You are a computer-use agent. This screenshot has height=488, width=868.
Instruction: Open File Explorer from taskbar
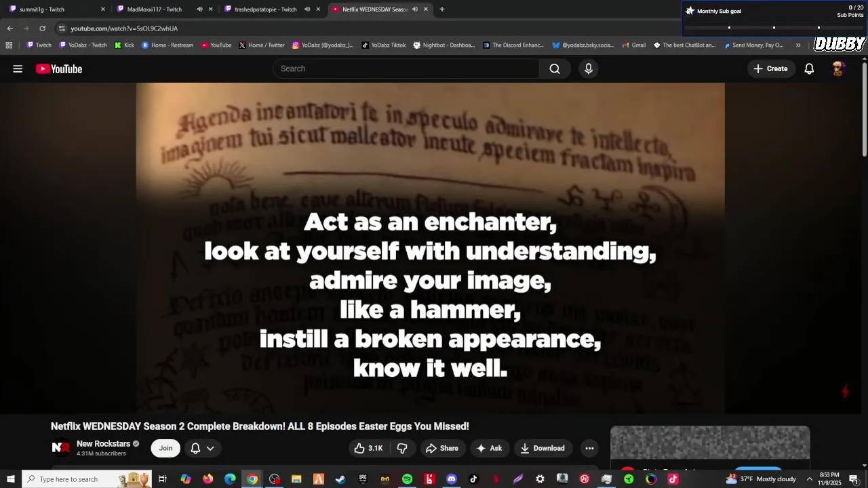click(296, 479)
